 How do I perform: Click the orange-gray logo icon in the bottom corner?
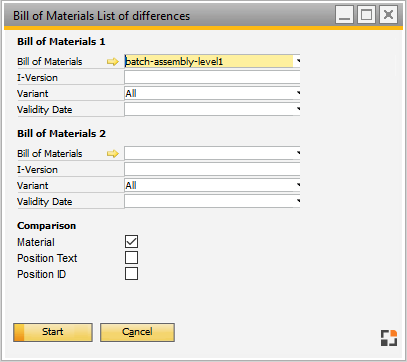389,338
